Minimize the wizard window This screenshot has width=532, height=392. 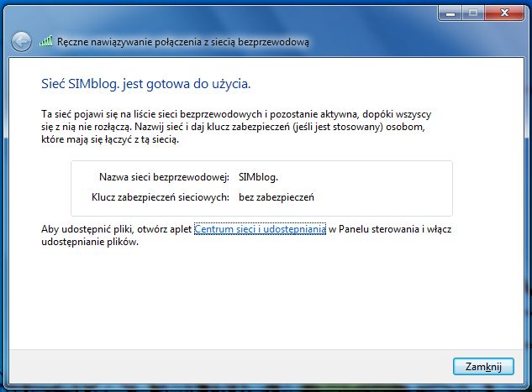[450, 13]
